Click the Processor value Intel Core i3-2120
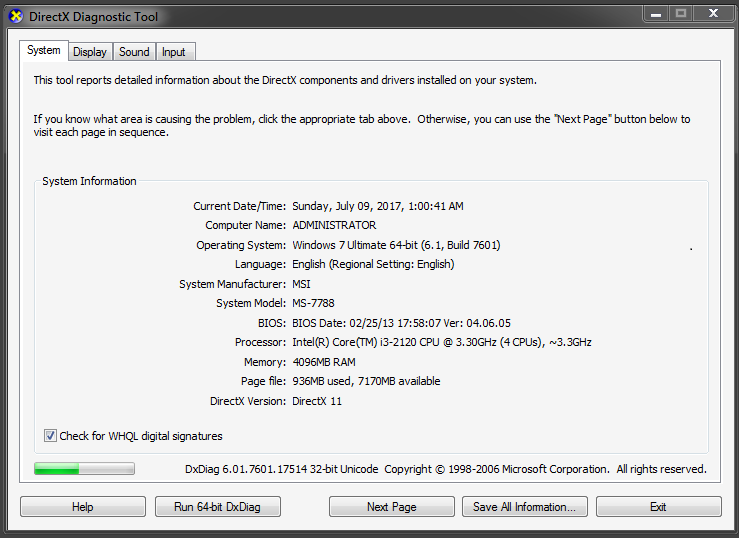The width and height of the screenshot is (739, 540). pyautogui.click(x=441, y=342)
